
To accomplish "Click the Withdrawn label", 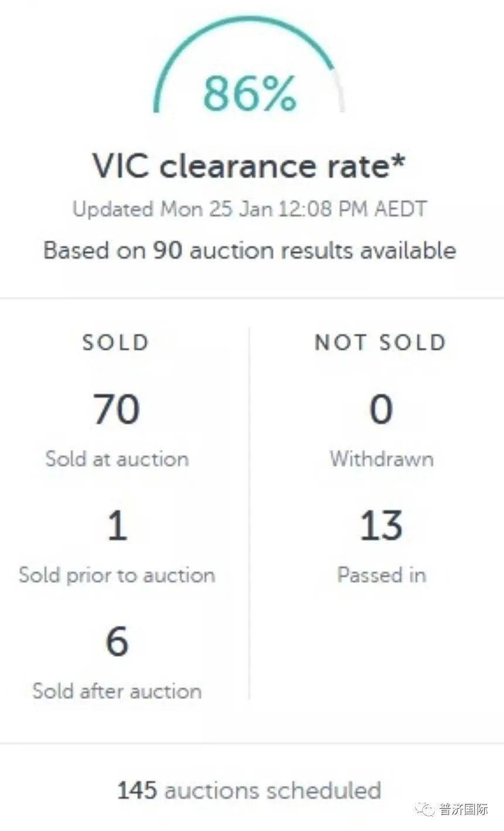I will (x=382, y=459).
